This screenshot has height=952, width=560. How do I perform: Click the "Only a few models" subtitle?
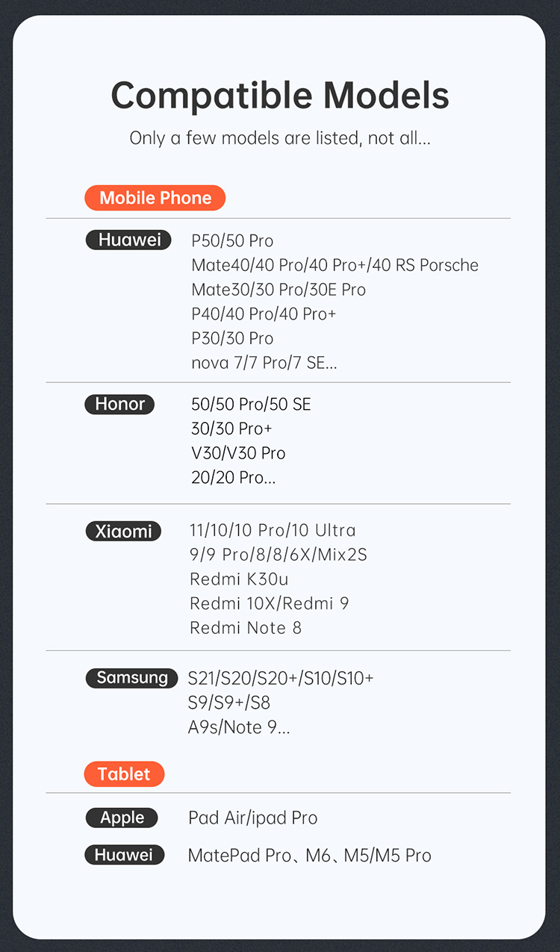[280, 138]
